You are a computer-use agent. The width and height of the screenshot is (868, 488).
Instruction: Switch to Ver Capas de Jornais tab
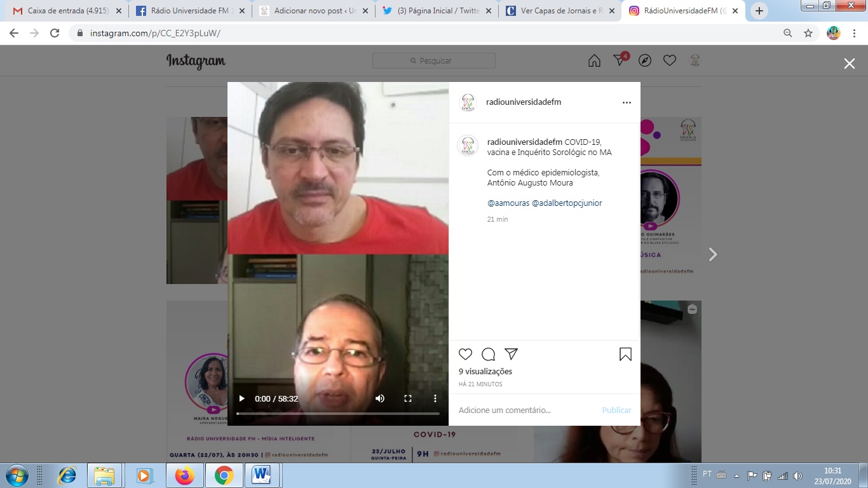click(559, 11)
